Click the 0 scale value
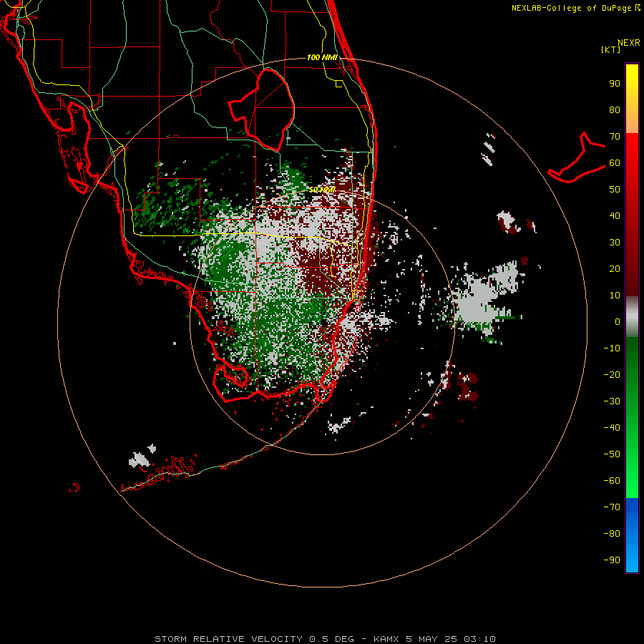The height and width of the screenshot is (644, 644). 618,322
